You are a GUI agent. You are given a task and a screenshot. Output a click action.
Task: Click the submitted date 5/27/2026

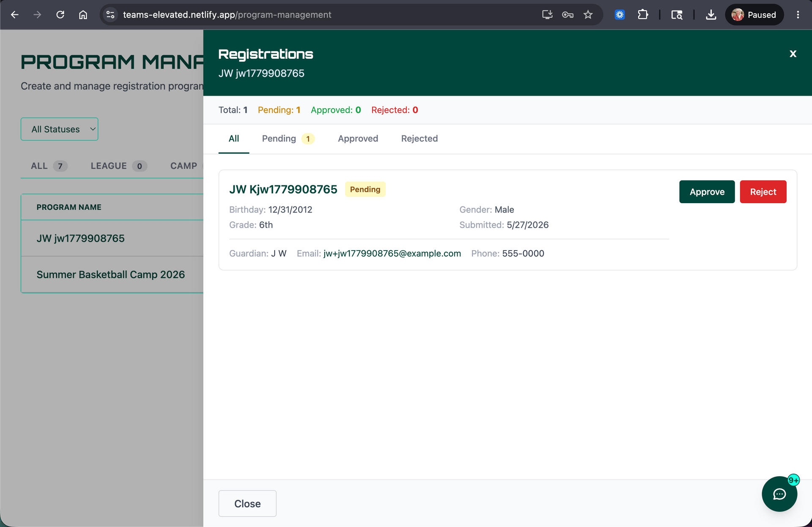(527, 225)
